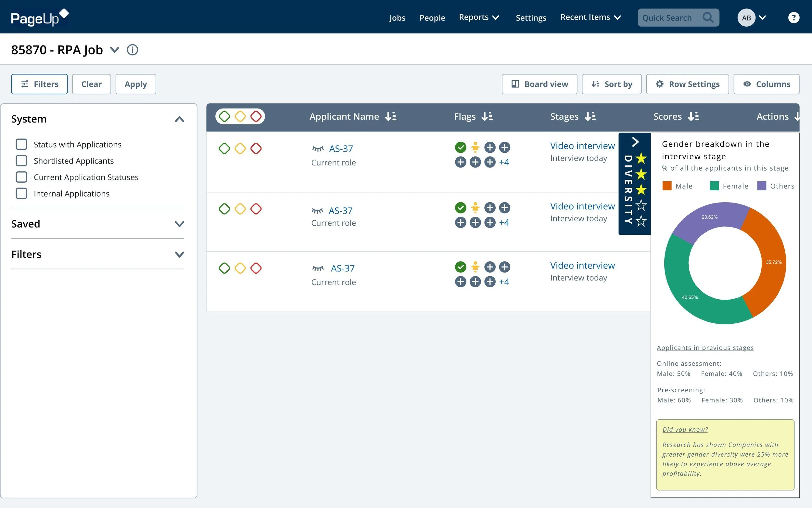Expand the Saved filters section
Screen dimensions: 812x508
pos(179,224)
